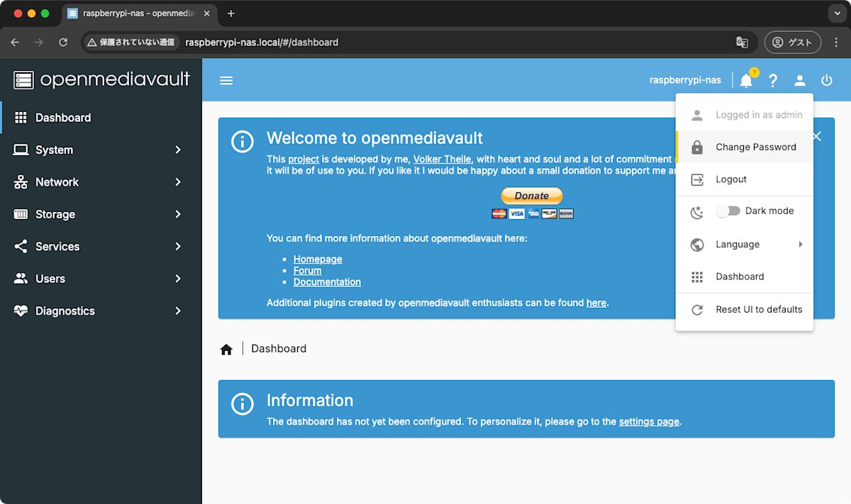This screenshot has height=504, width=851.
Task: Click the globe icon for Language
Action: click(697, 245)
